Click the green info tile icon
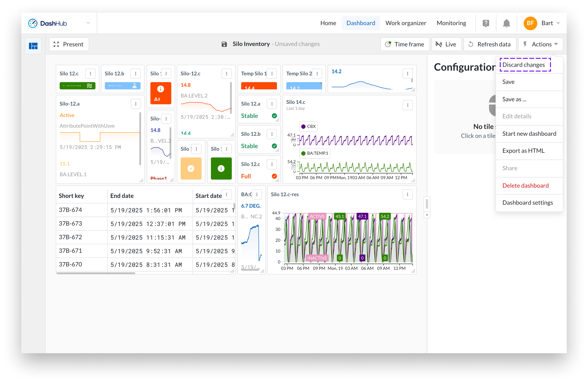The height and width of the screenshot is (383, 588). coord(221,169)
